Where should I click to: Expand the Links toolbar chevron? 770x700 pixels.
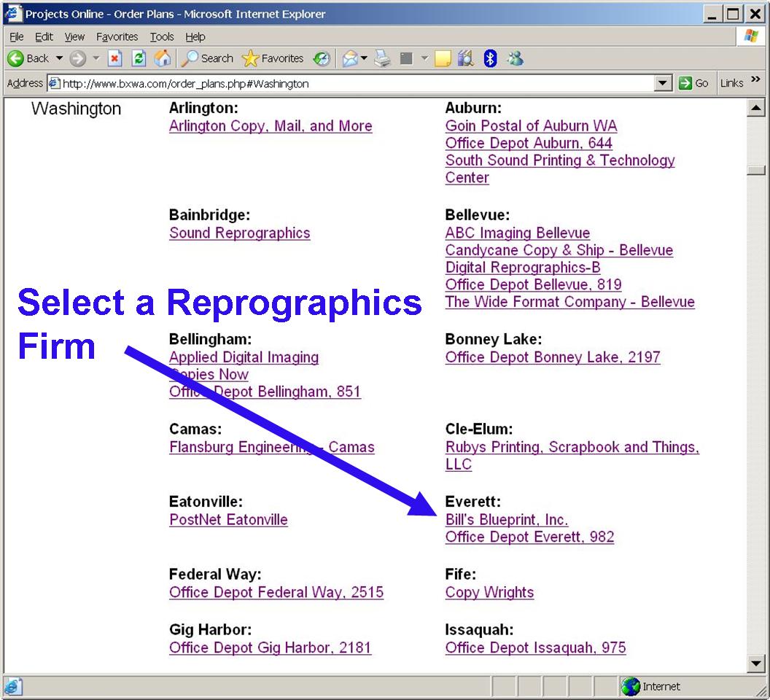coord(755,79)
